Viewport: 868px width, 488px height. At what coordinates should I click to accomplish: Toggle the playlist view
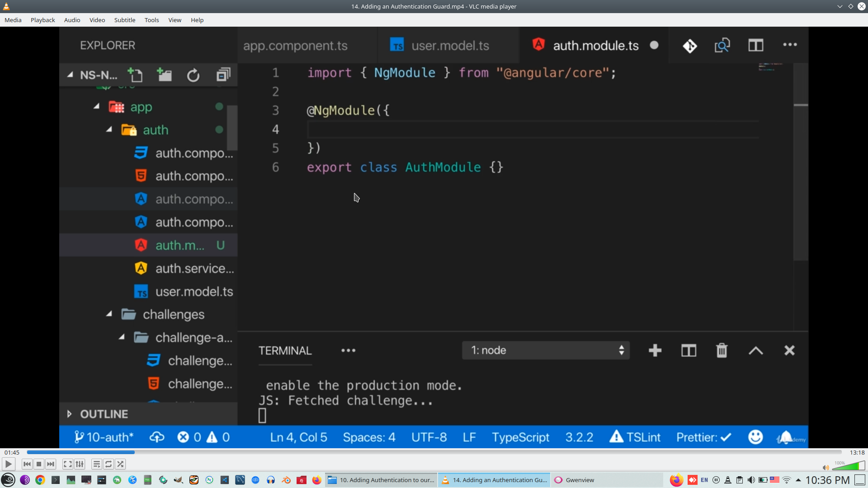click(96, 464)
